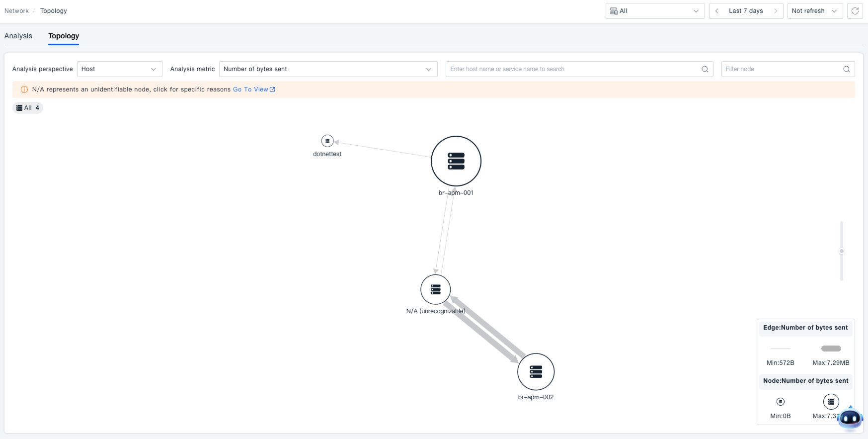Select the N/A unrecognizable node icon
Screen dimensions: 868x439
tap(435, 289)
